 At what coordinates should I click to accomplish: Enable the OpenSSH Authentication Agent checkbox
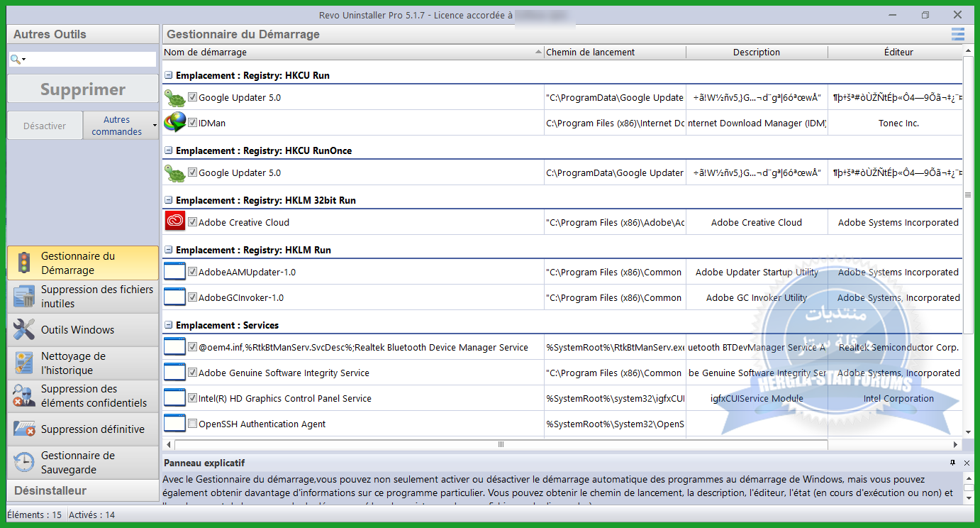192,424
